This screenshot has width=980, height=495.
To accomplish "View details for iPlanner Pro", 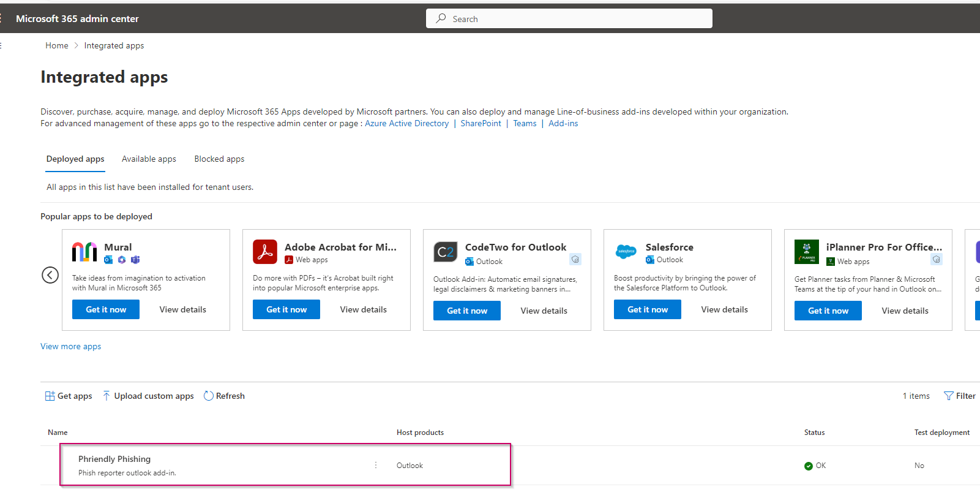I will [x=905, y=311].
